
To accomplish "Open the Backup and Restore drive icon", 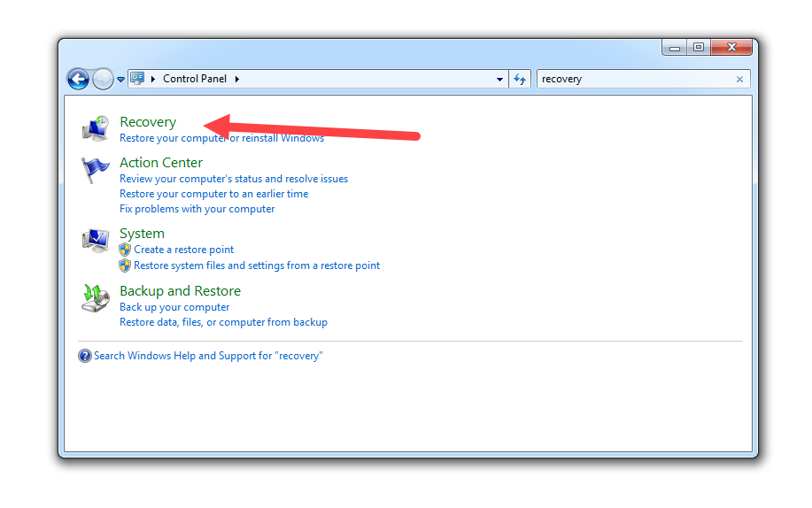I will tap(96, 297).
